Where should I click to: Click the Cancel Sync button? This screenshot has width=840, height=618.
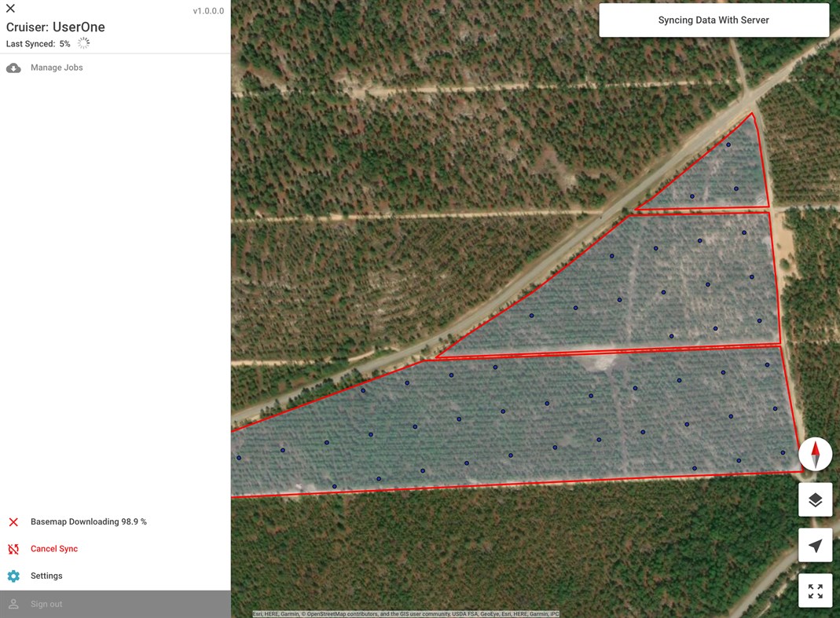(53, 548)
